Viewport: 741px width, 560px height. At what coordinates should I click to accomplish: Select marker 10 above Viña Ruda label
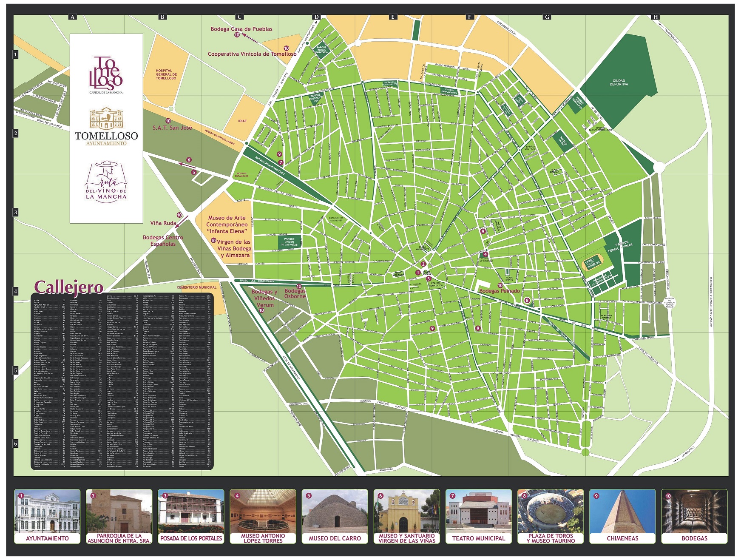[x=179, y=215]
